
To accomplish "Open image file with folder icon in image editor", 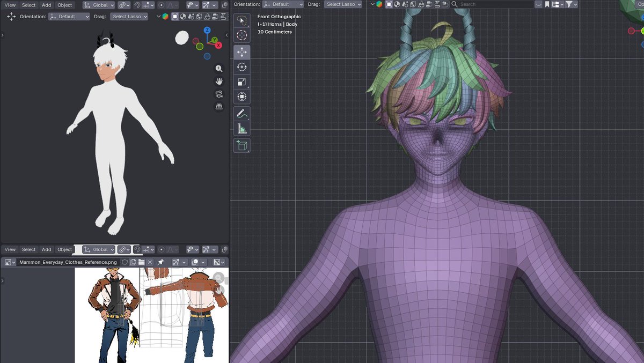I will (141, 262).
